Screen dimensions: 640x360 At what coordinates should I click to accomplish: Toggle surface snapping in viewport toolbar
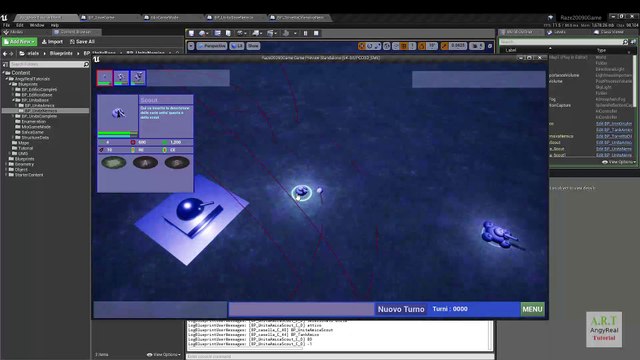click(395, 46)
